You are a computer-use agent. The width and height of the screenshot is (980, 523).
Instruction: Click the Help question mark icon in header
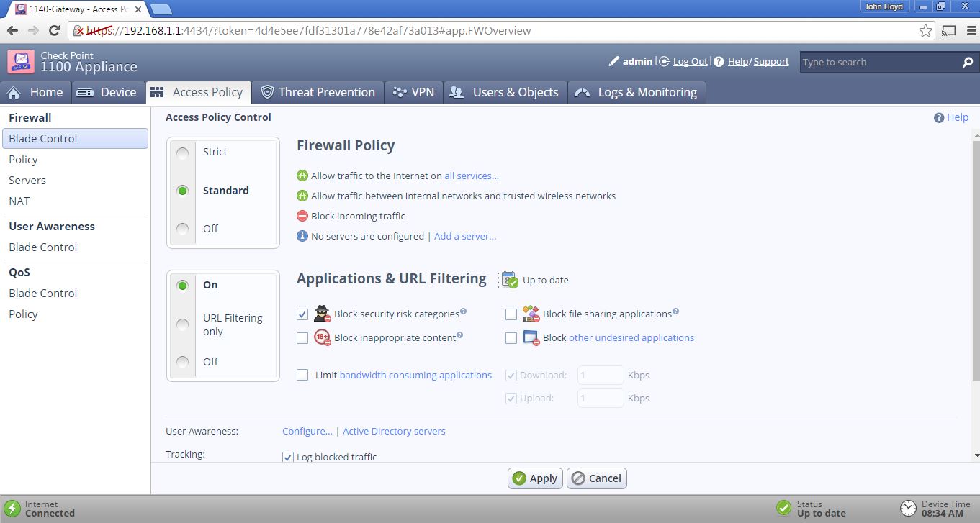pos(719,62)
